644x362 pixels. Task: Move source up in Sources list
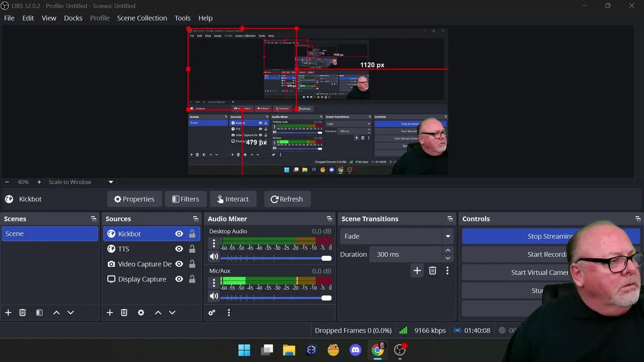(158, 313)
